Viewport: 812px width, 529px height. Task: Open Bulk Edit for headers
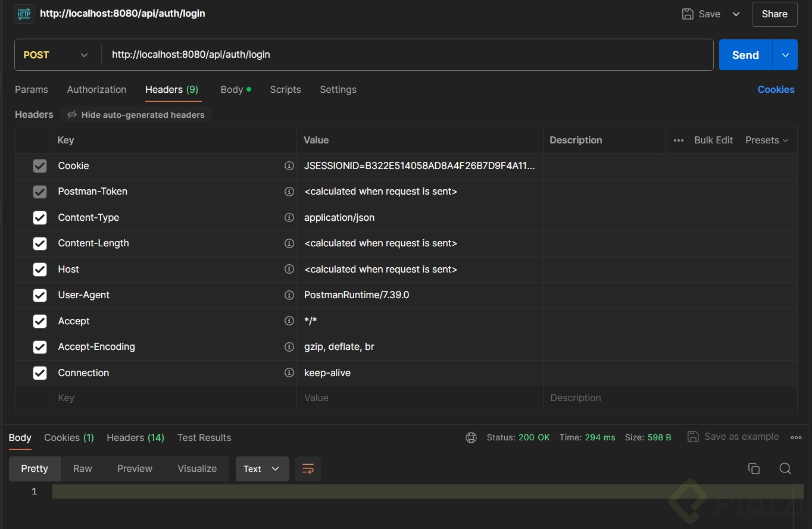click(714, 140)
